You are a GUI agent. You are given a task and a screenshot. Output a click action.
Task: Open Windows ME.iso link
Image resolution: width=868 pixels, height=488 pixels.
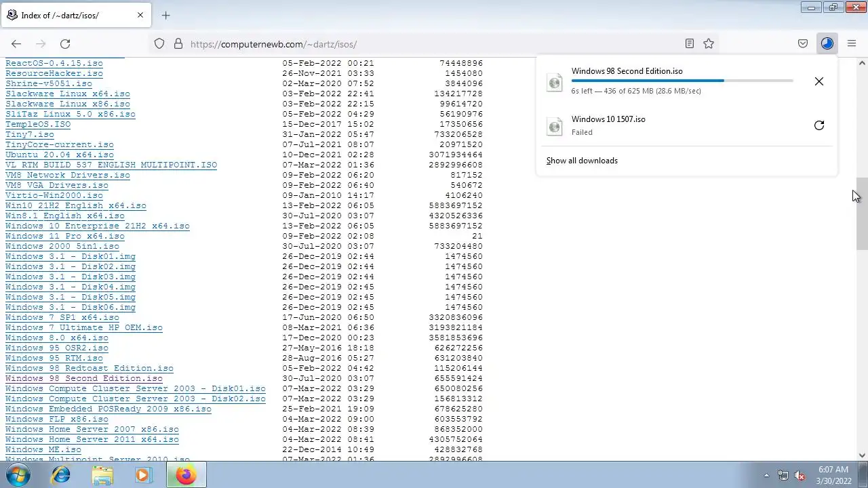[x=43, y=449]
